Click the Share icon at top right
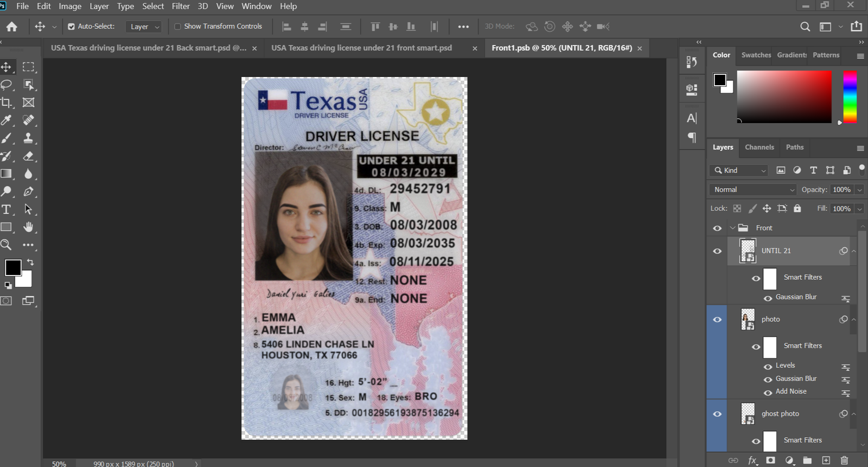 coord(856,26)
